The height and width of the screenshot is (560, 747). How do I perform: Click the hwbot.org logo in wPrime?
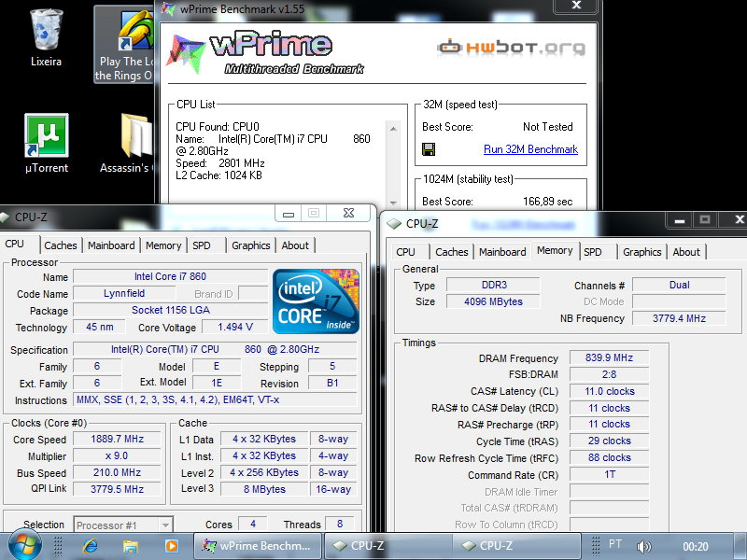point(511,47)
